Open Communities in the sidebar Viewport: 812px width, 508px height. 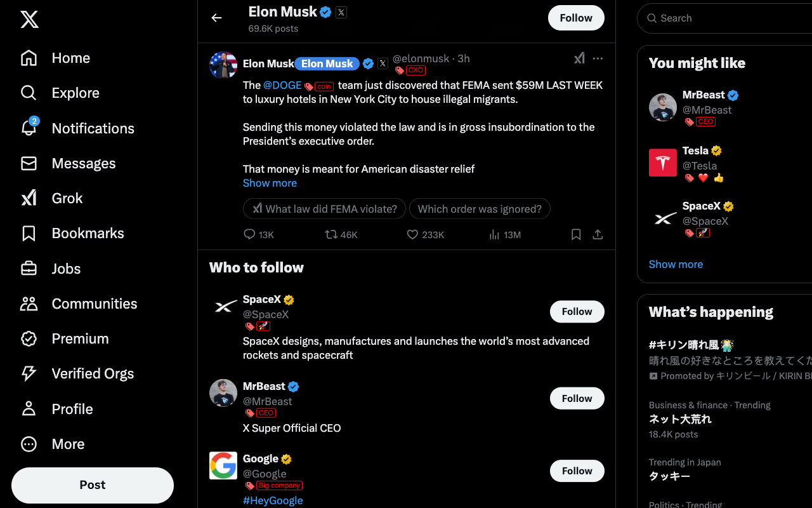[x=94, y=304]
